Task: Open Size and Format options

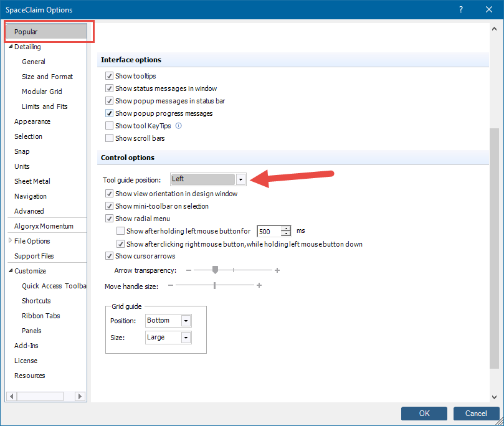Action: point(47,77)
